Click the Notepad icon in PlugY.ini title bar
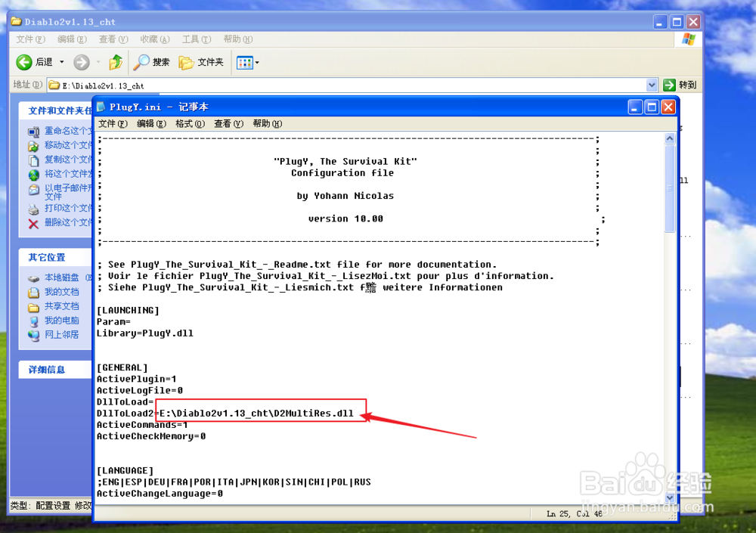This screenshot has height=533, width=756. tap(101, 107)
